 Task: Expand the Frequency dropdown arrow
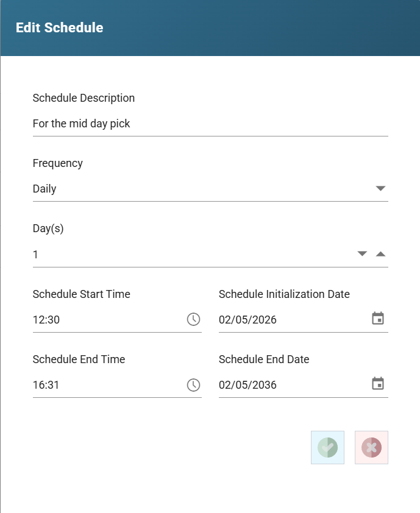coord(380,188)
